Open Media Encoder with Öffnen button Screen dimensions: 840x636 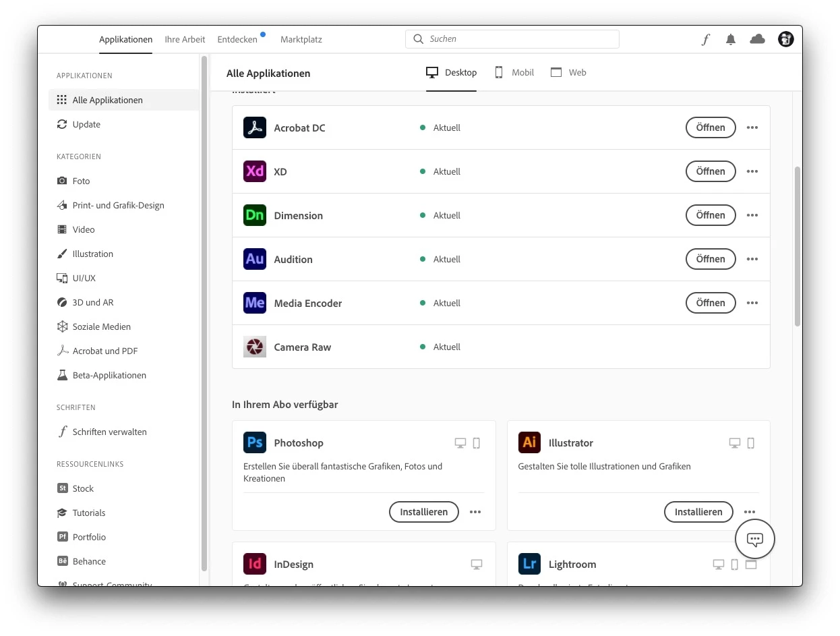[711, 303]
